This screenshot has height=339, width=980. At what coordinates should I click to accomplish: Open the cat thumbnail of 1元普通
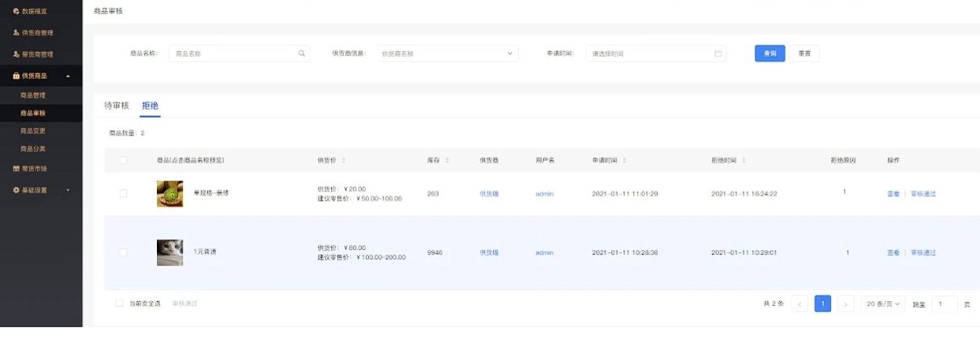coord(170,252)
